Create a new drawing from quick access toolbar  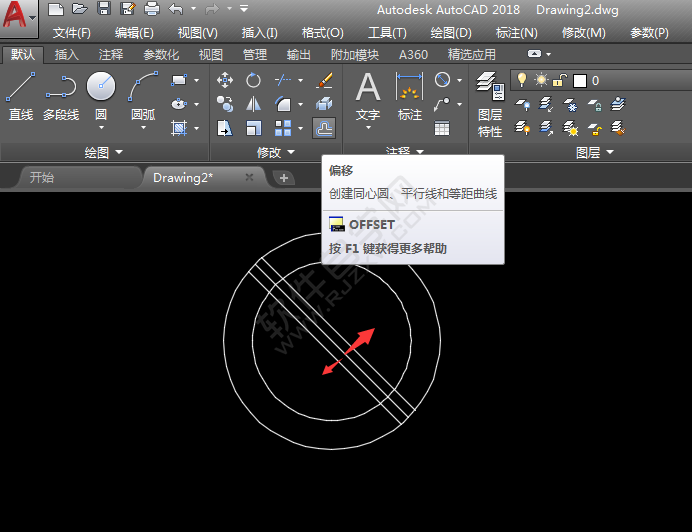coord(56,9)
